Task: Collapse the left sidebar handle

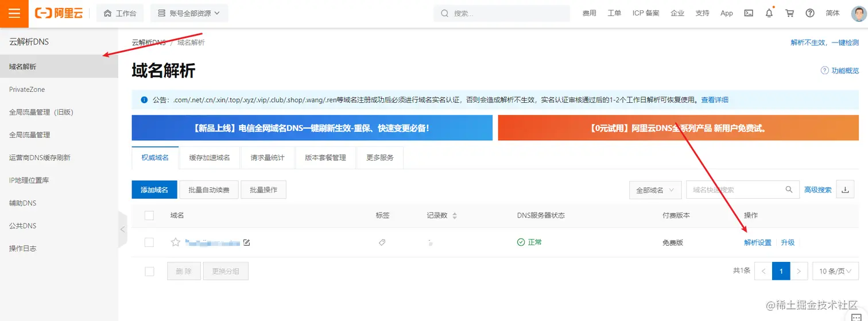Action: tap(122, 229)
